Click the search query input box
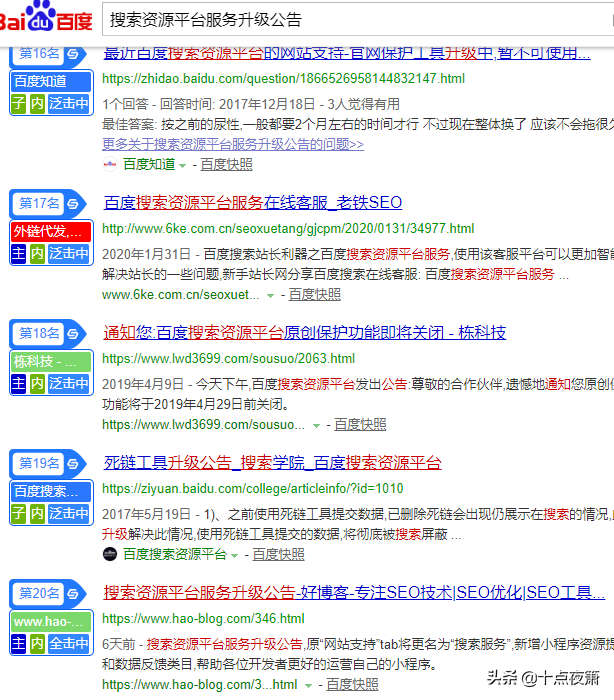 pyautogui.click(x=358, y=20)
